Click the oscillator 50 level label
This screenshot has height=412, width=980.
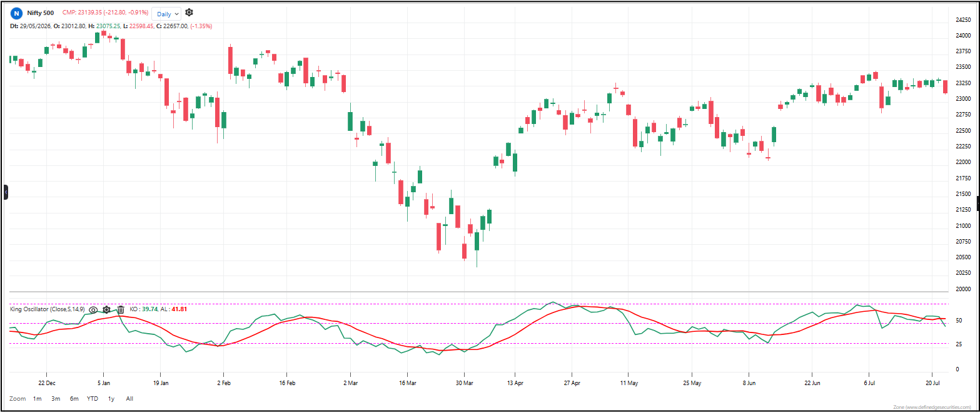point(958,321)
